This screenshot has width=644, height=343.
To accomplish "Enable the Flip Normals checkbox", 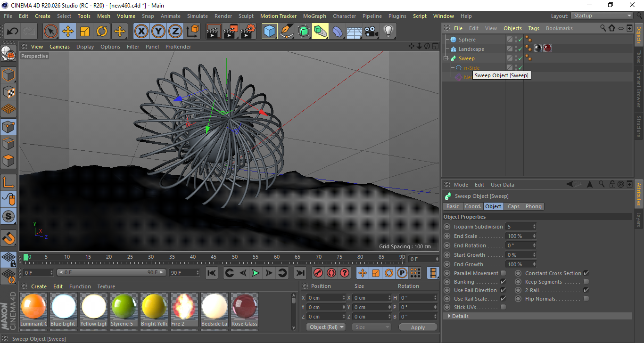I will click(x=586, y=299).
